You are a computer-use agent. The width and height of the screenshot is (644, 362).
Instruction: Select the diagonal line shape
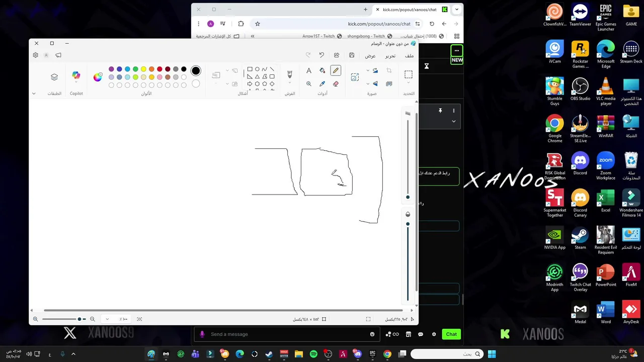272,69
